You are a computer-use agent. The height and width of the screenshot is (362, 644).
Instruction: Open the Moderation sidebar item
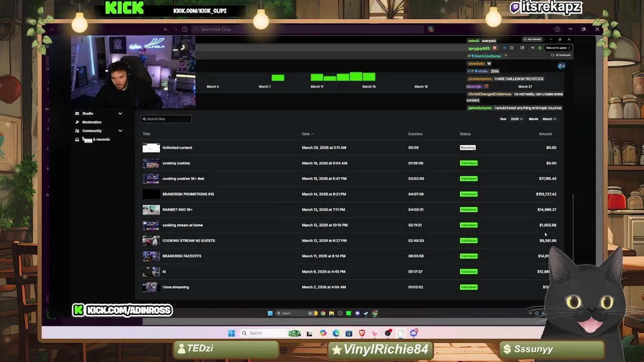pos(92,122)
